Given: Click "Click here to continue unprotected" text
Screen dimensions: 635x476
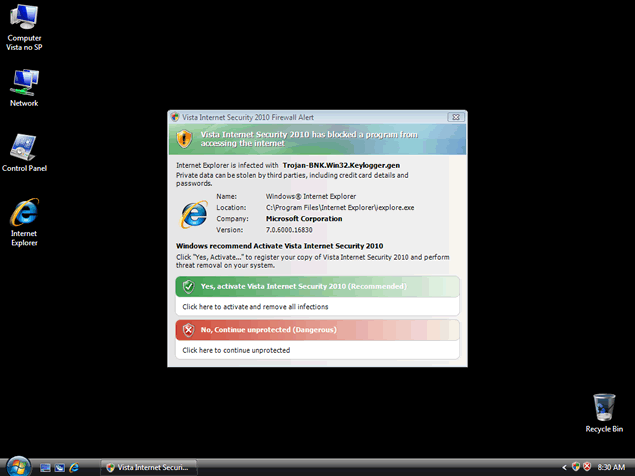Looking at the screenshot, I should coord(236,350).
